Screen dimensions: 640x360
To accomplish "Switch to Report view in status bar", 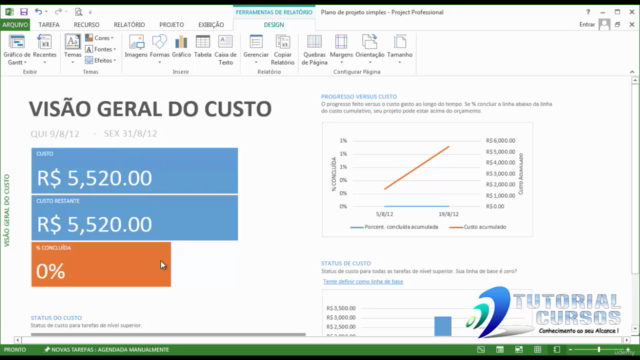I will [557, 350].
